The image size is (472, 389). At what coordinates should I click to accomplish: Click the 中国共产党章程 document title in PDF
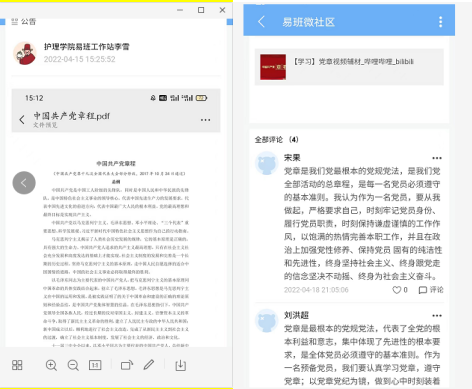click(x=116, y=163)
